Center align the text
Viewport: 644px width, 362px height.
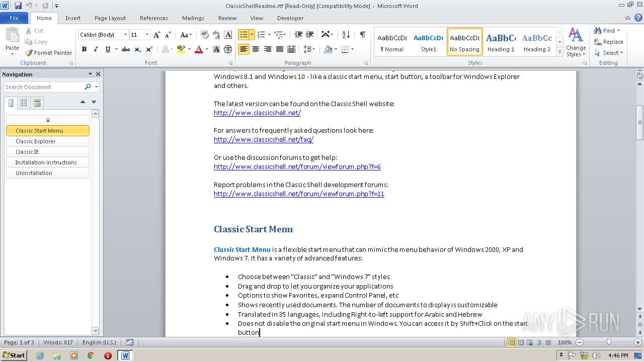coord(256,49)
